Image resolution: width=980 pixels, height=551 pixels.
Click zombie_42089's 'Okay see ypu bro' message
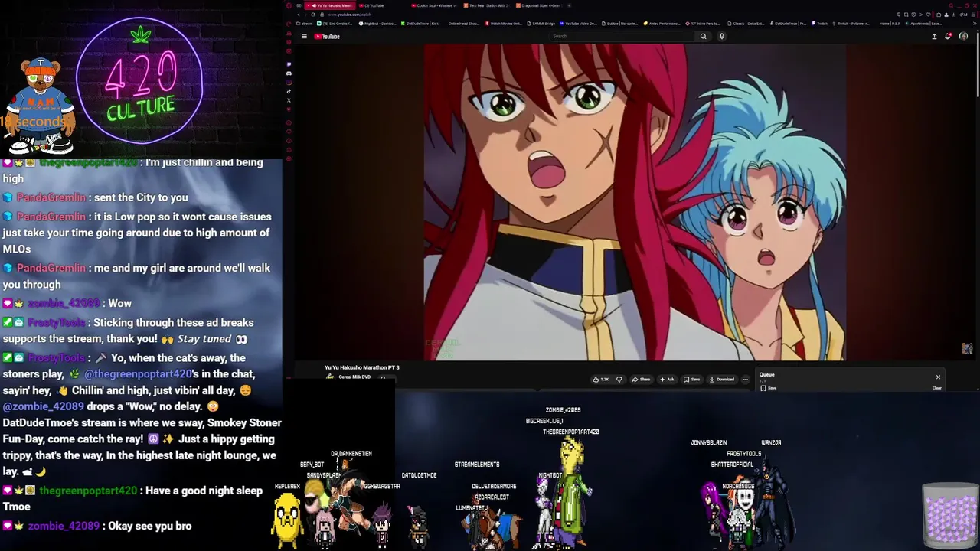tap(149, 526)
